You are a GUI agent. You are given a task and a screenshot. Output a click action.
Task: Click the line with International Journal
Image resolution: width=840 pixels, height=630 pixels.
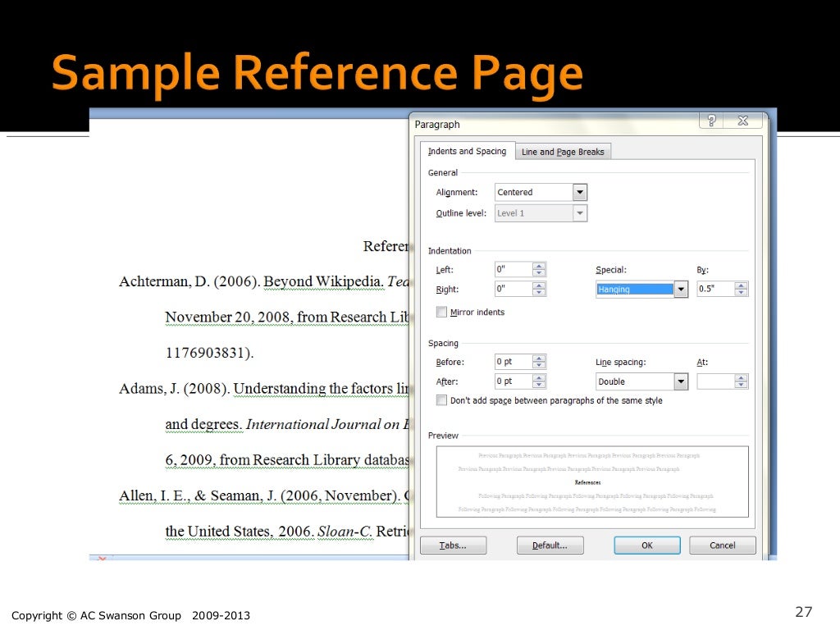286,424
